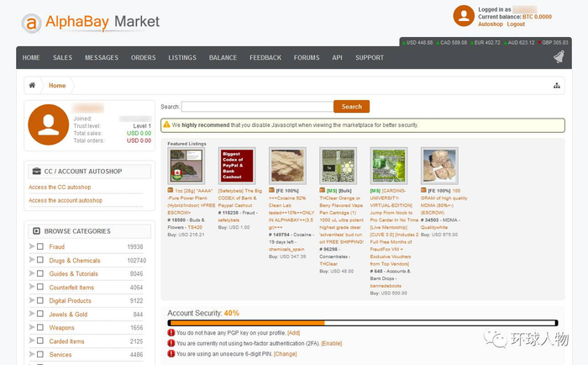Click the top-right user avatar icon
The image size is (588, 365).
tap(464, 16)
